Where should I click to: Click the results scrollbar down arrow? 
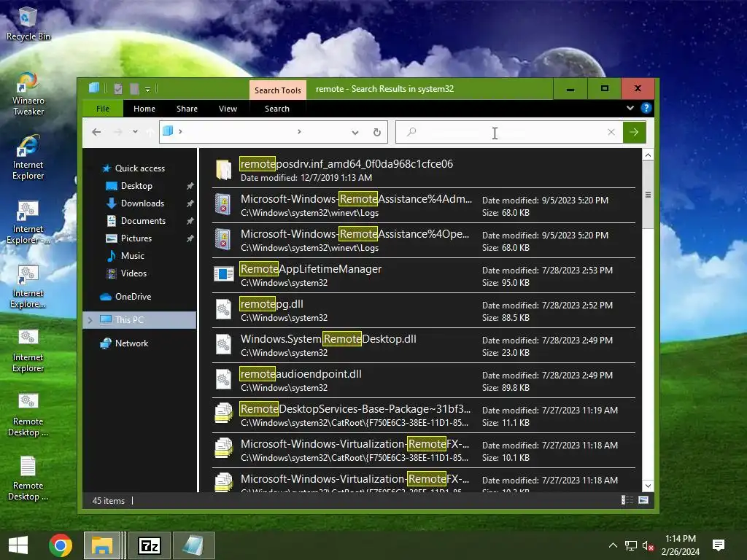(x=648, y=486)
